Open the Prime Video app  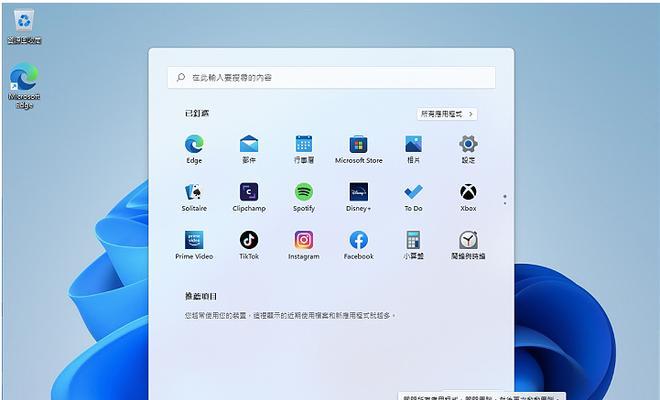194,245
